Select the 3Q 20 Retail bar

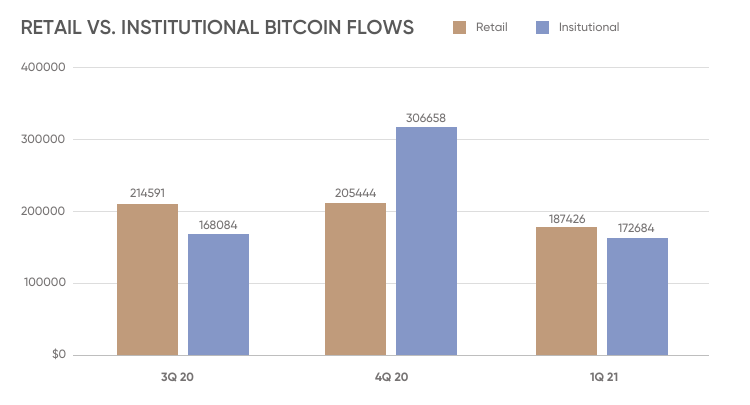[x=147, y=280]
